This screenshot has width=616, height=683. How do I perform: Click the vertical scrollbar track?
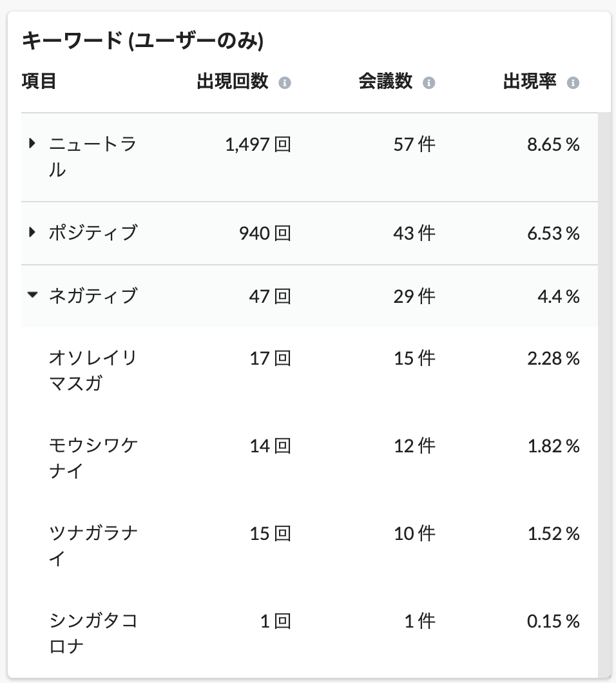click(x=604, y=394)
